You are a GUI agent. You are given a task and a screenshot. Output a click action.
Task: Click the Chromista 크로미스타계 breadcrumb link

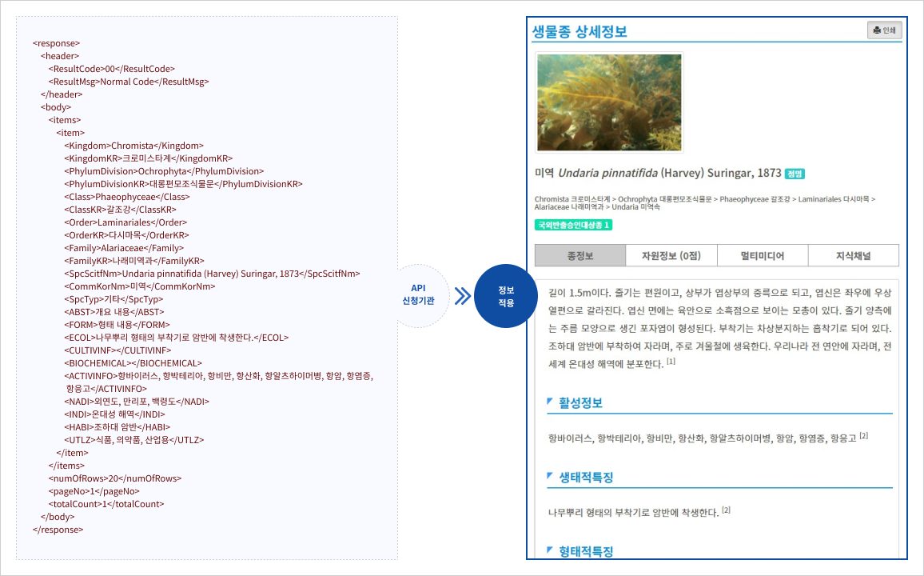pyautogui.click(x=572, y=199)
